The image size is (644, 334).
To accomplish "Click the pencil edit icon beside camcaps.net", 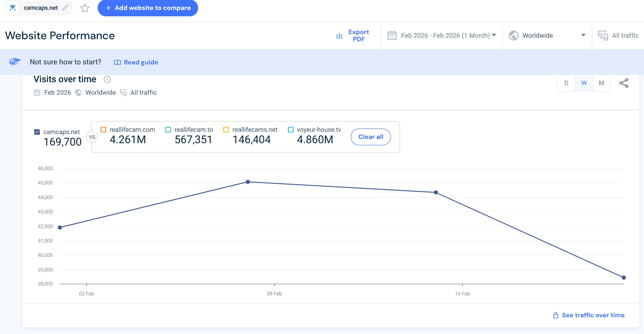I will point(65,8).
